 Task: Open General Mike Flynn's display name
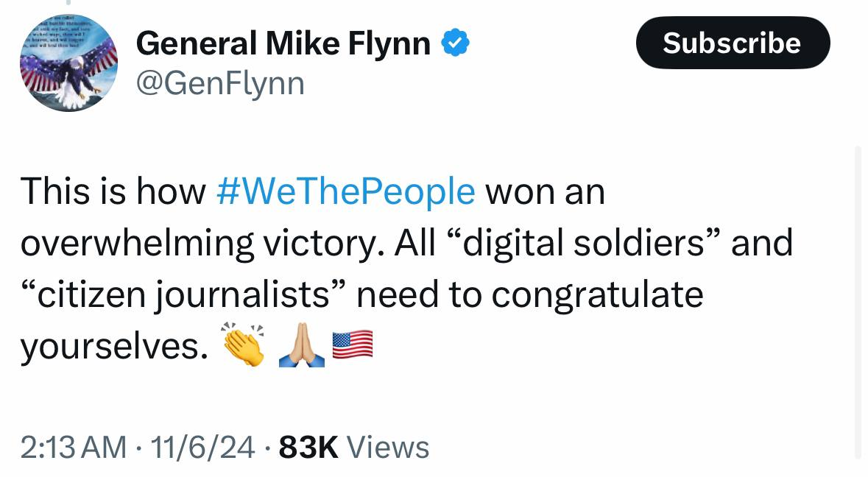[x=283, y=44]
